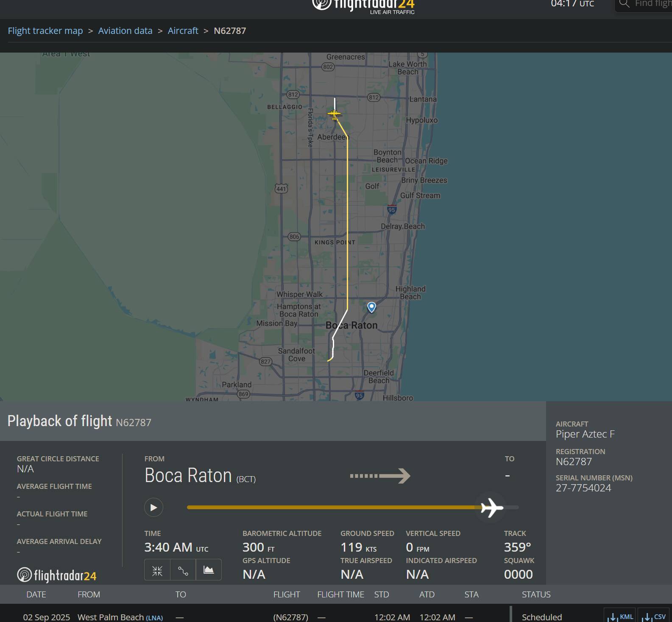Image resolution: width=672 pixels, height=622 pixels.
Task: Click the search magnifier icon
Action: pos(624,4)
